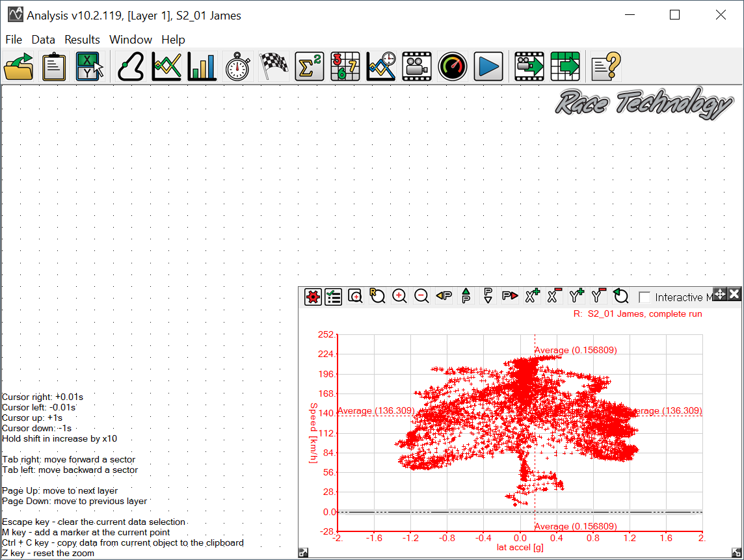Open the stopwatch lap times tool
744x560 pixels.
click(238, 66)
